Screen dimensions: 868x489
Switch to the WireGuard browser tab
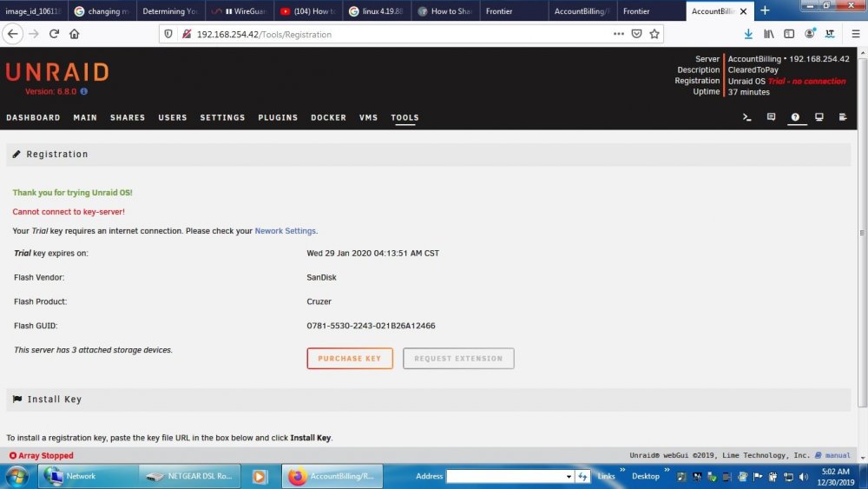tap(240, 11)
